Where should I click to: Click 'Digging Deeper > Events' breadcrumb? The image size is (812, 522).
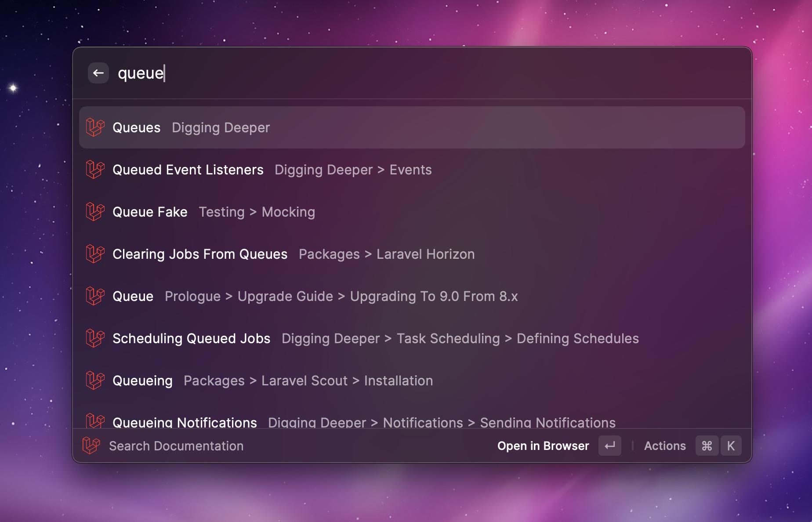pyautogui.click(x=353, y=170)
